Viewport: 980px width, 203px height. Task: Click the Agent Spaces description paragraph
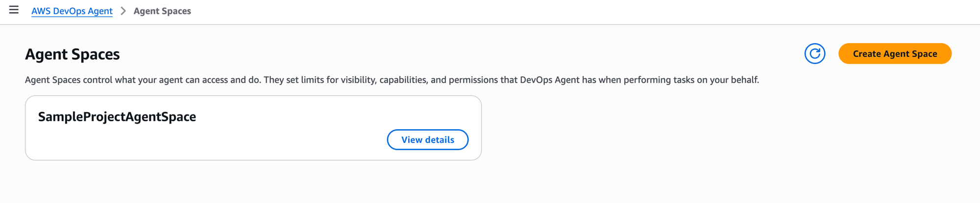pos(392,80)
